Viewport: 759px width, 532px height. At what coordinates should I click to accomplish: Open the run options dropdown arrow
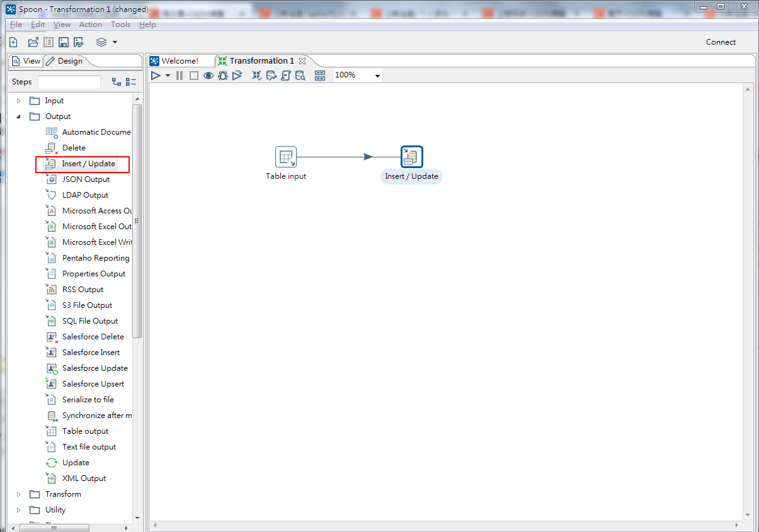coord(168,76)
